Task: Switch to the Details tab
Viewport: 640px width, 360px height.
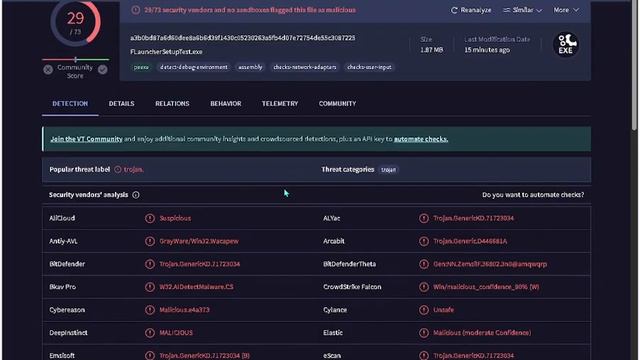Action: [x=121, y=104]
